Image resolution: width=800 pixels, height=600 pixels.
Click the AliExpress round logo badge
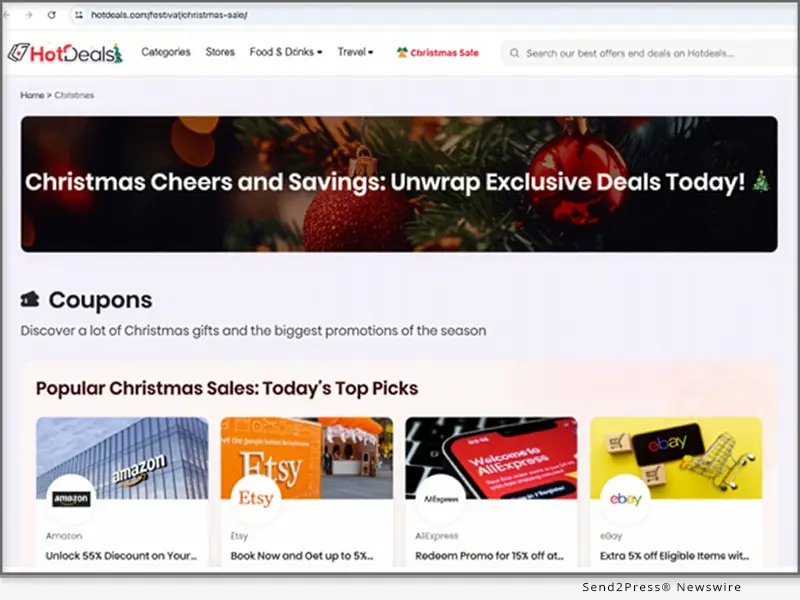[x=440, y=498]
